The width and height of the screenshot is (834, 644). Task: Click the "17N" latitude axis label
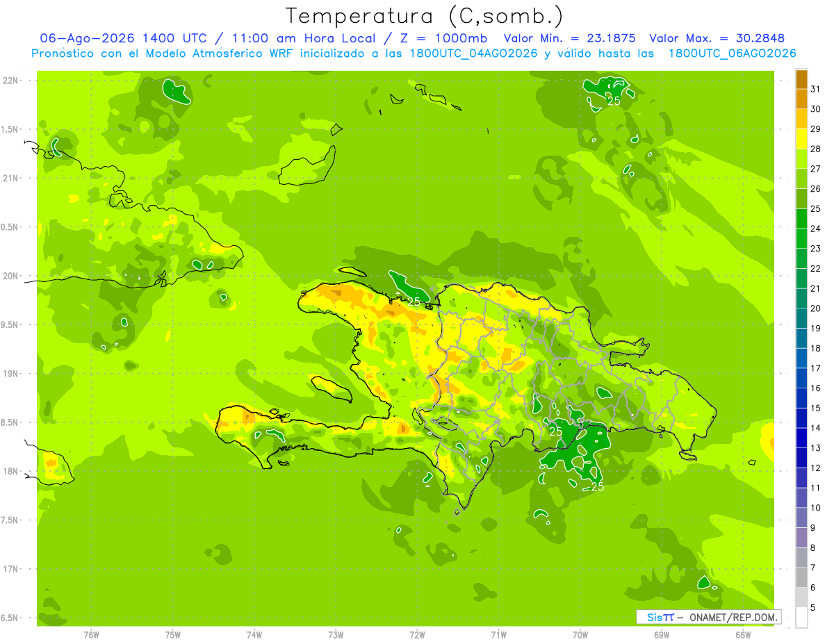tap(12, 569)
